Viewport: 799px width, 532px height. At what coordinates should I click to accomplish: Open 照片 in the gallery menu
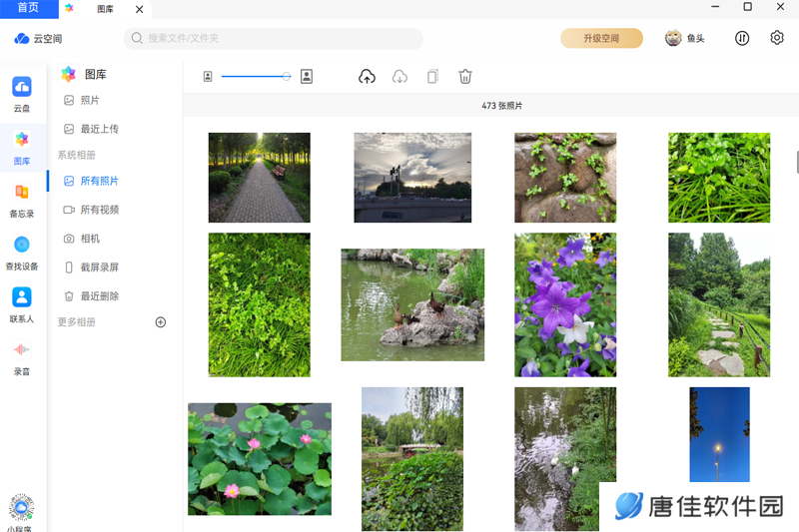click(x=90, y=100)
